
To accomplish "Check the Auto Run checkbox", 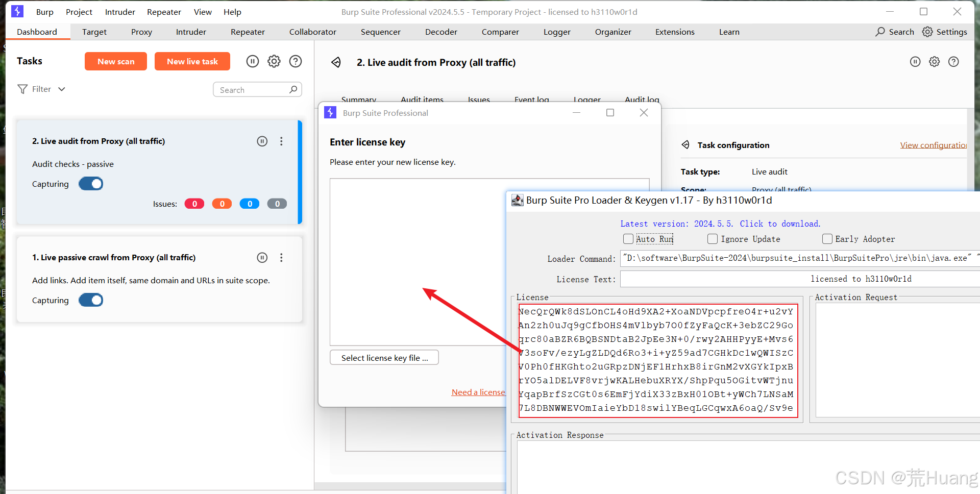I will click(x=628, y=239).
